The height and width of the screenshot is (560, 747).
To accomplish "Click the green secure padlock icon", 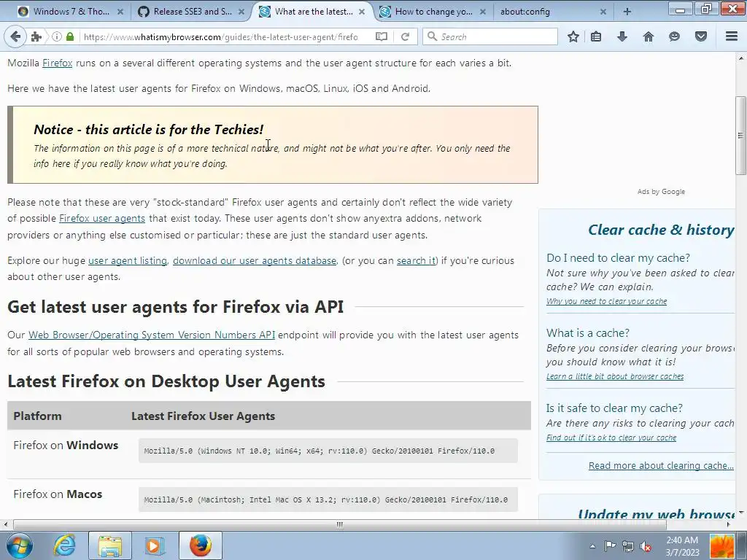I will click(x=70, y=36).
